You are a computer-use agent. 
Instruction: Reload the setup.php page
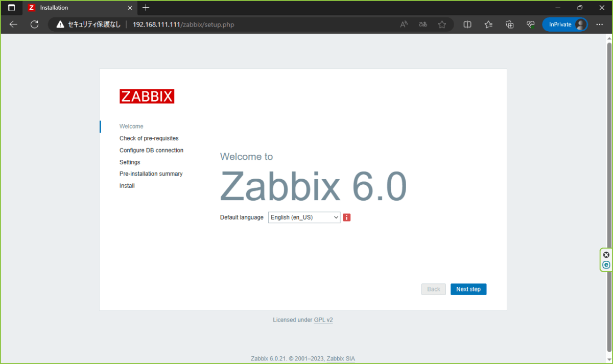click(x=34, y=24)
